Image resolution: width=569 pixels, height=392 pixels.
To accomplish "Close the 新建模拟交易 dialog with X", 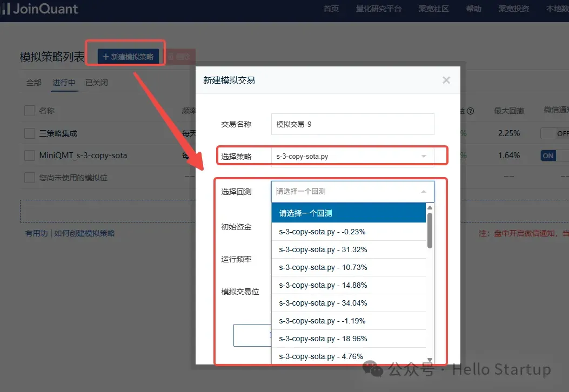I will 446,80.
